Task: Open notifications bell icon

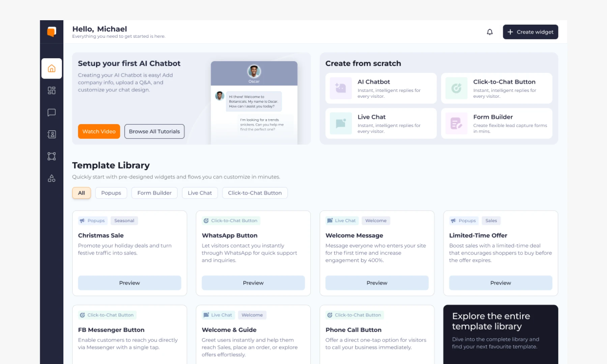Action: (490, 32)
